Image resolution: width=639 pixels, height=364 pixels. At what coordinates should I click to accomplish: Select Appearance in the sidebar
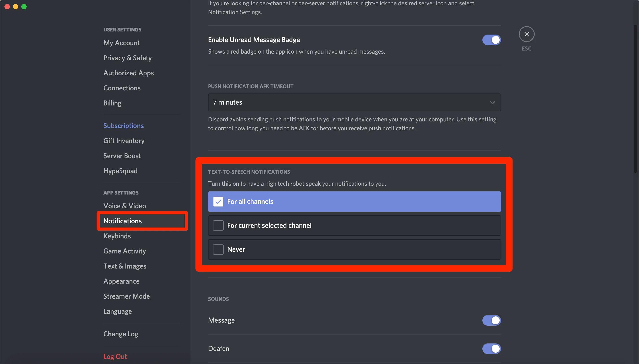tap(121, 281)
